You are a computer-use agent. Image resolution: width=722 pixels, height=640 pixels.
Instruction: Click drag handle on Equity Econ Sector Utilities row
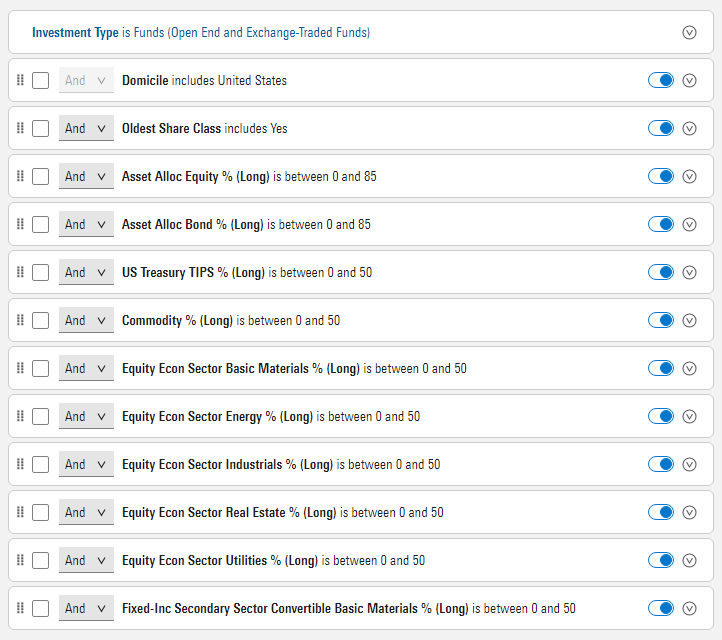[x=20, y=560]
